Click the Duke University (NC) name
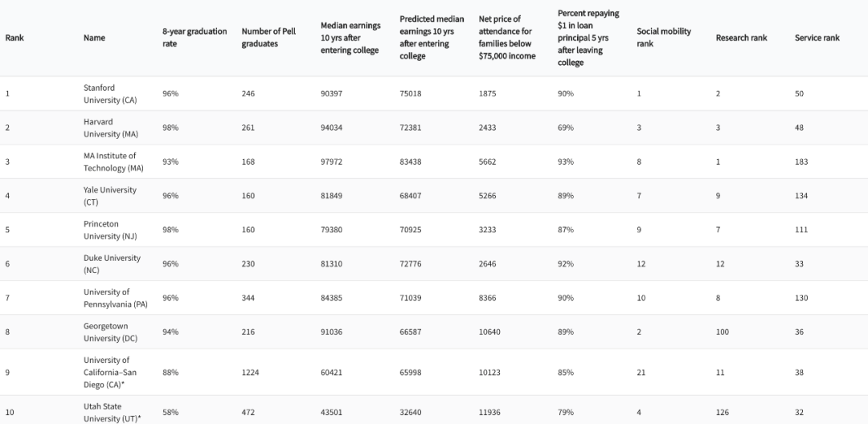 112,264
